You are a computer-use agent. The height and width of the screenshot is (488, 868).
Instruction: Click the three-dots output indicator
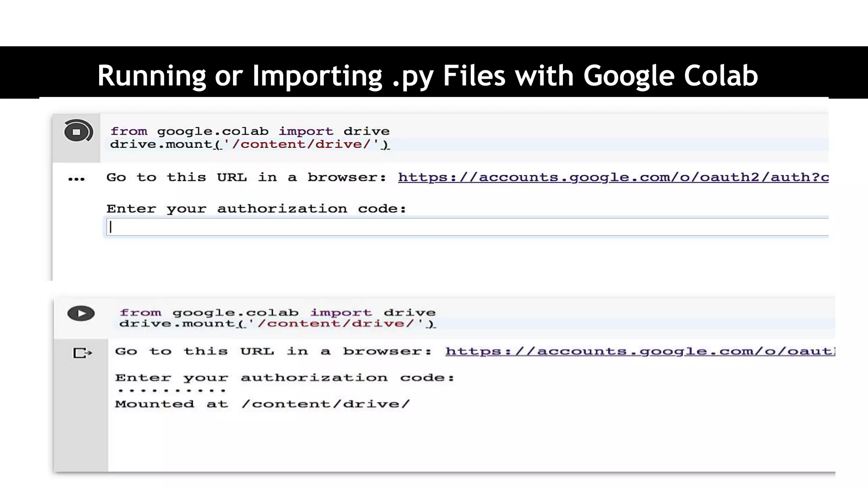(x=76, y=179)
